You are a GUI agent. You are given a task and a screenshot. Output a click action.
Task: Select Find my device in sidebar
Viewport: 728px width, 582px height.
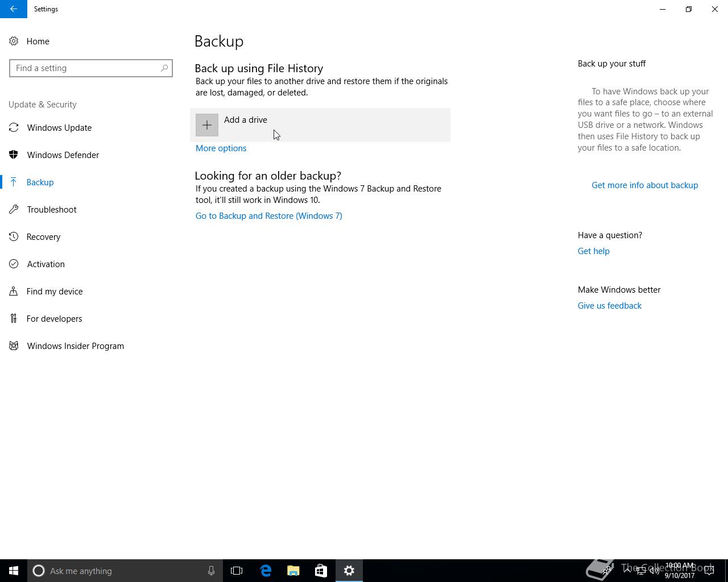tap(91, 292)
